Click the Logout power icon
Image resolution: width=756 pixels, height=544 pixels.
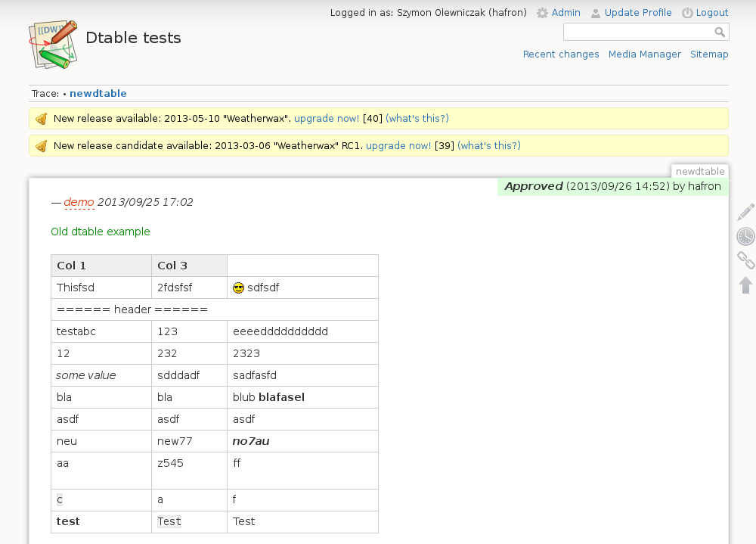coord(687,13)
